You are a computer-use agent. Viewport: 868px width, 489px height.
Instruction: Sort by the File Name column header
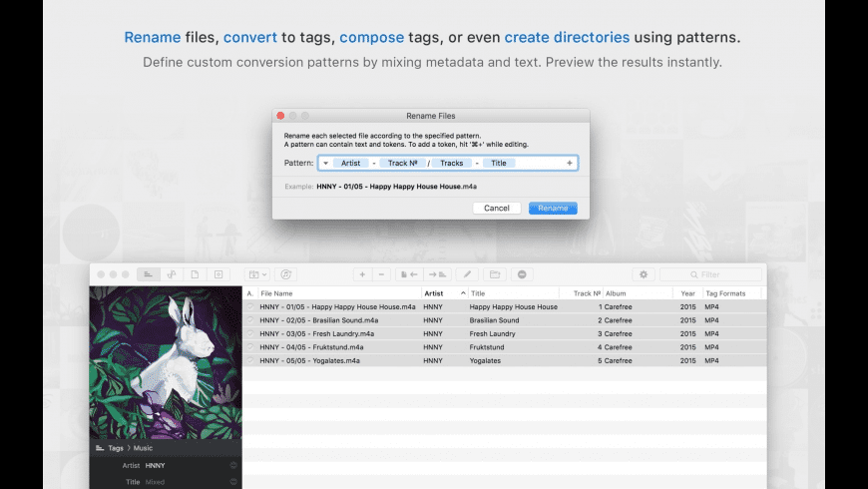pos(339,293)
